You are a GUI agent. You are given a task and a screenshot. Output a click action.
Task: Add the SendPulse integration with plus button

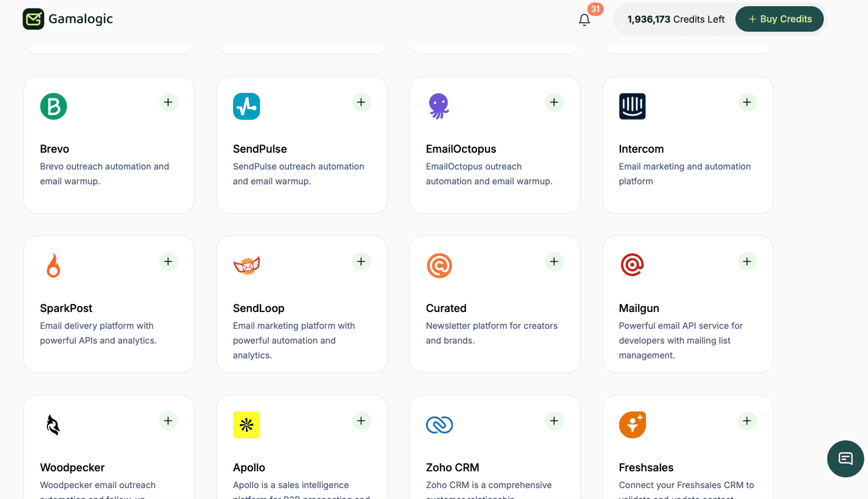click(361, 102)
